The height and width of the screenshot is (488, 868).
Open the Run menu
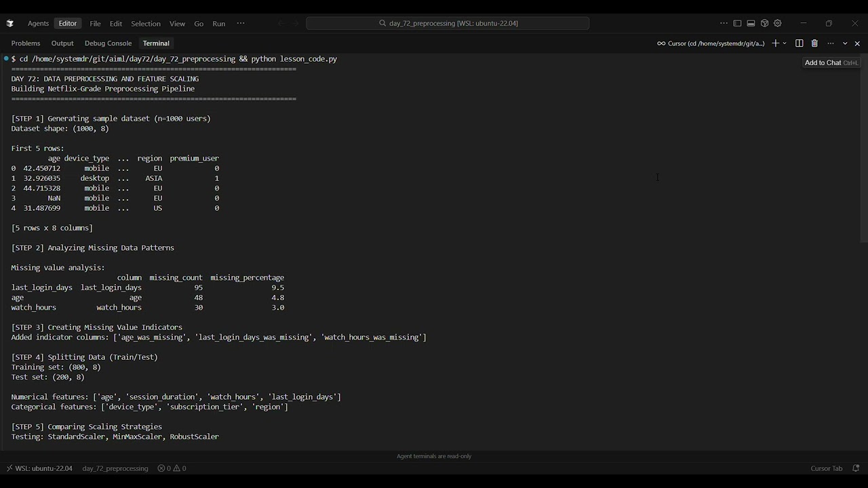(x=218, y=24)
